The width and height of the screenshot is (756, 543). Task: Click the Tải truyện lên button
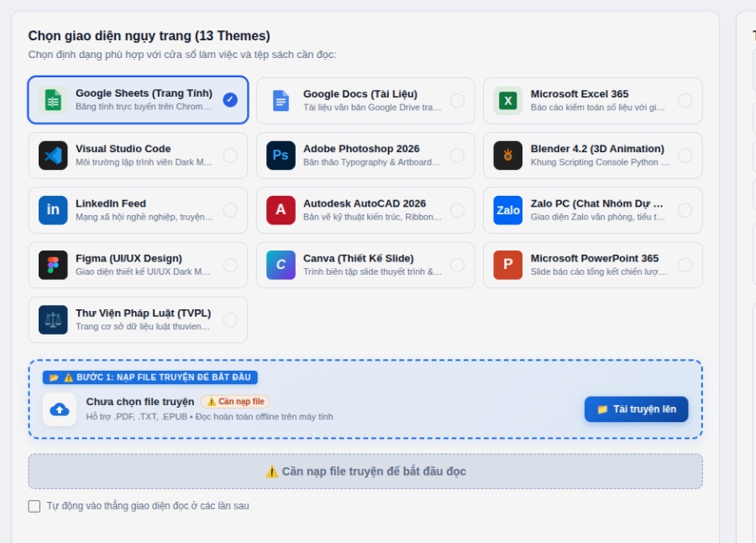coord(636,409)
